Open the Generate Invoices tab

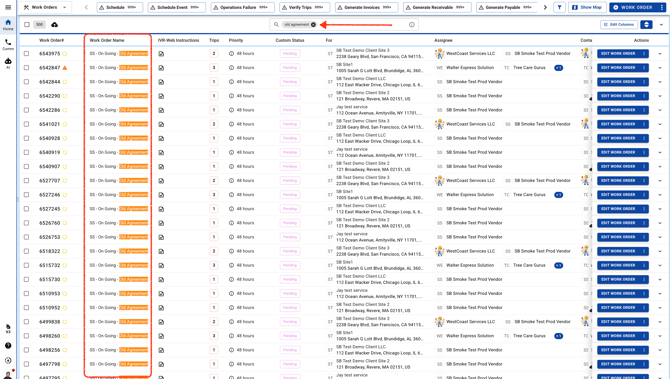(366, 7)
